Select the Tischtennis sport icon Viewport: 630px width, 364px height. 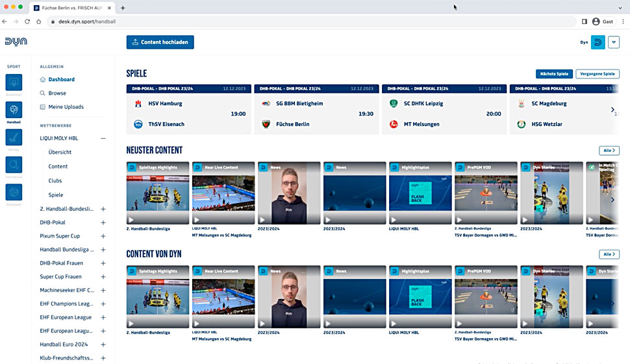click(x=14, y=165)
